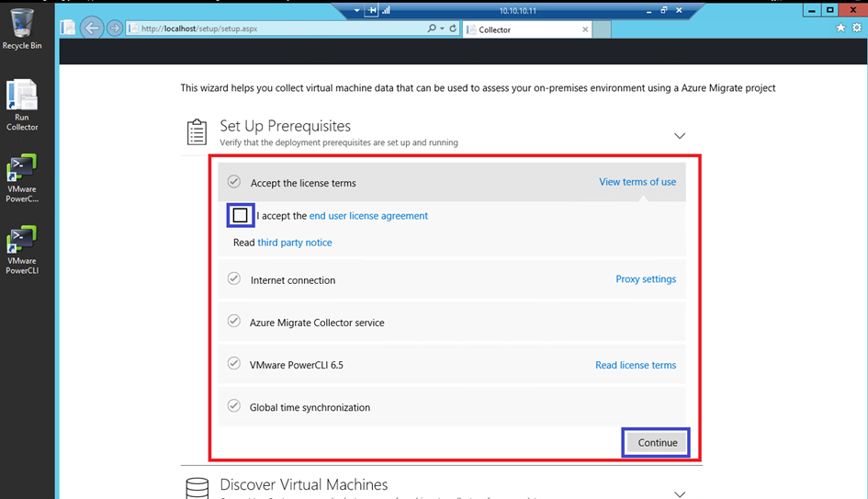Click the signal strength icon on connection bar
Viewport: 868px width, 499px height.
(x=386, y=10)
